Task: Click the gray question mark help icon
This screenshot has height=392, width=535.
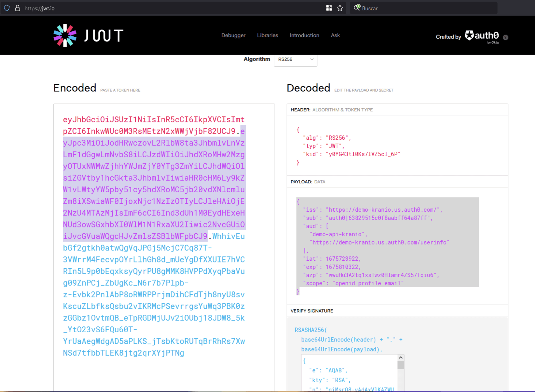Action: pos(505,37)
